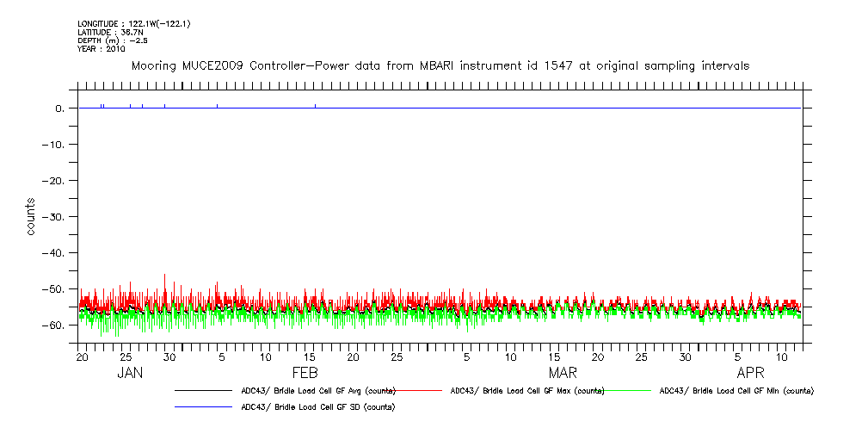Click the plot title about Mooring MUCE2009
Screen dimensions: 868x434
coord(440,65)
